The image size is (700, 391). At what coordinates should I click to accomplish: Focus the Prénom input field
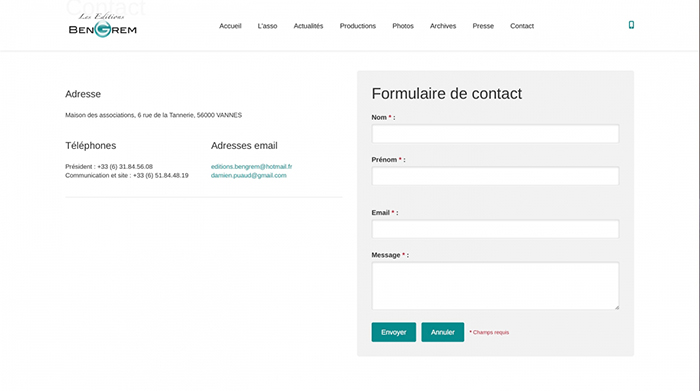(x=495, y=176)
